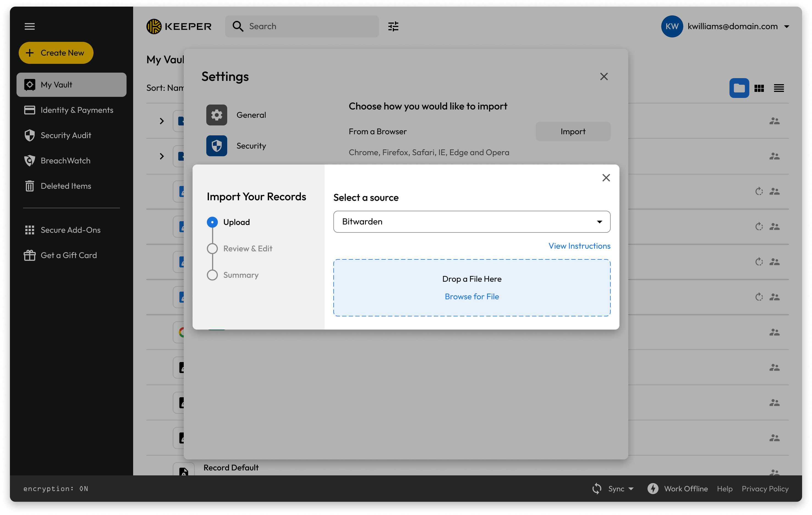Screen dimensions: 812x515
Task: Switch to folder view icon
Action: tap(739, 88)
